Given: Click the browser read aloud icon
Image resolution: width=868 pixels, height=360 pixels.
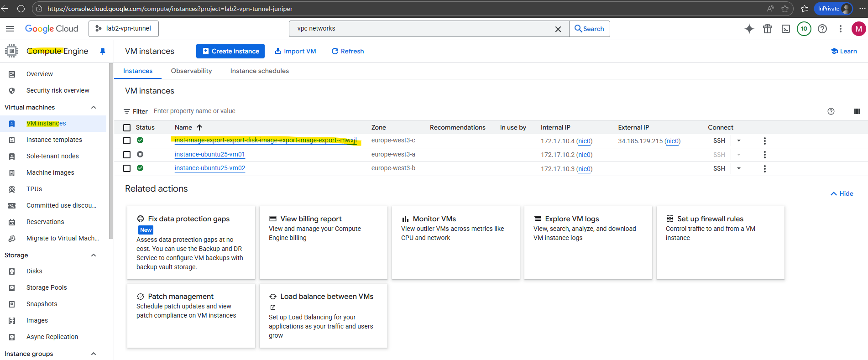Looking at the screenshot, I should [770, 9].
